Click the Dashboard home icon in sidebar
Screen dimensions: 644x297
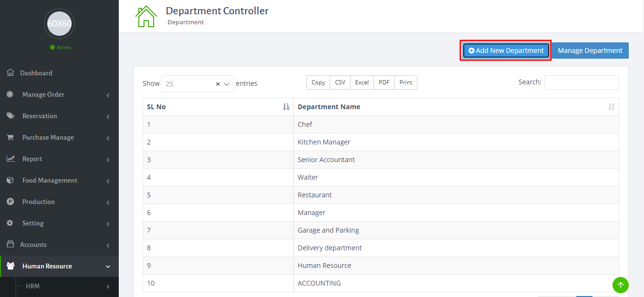tap(10, 73)
